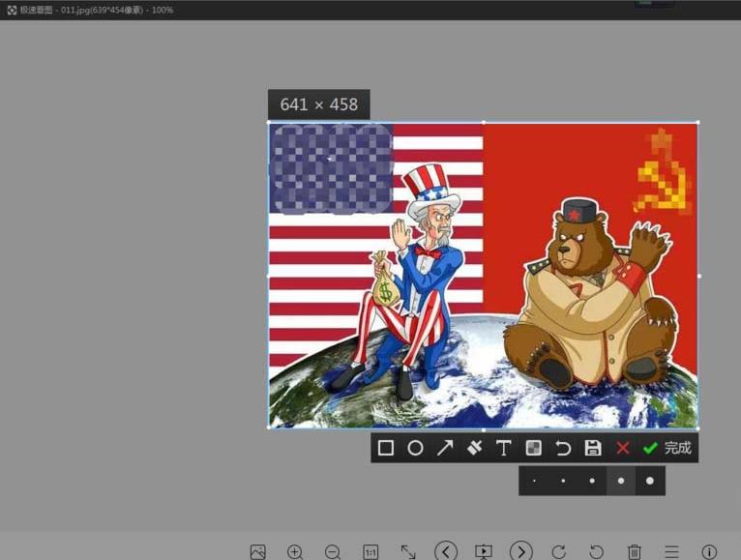741x560 pixels.
Task: Choose the largest brush size dot
Action: coord(650,481)
